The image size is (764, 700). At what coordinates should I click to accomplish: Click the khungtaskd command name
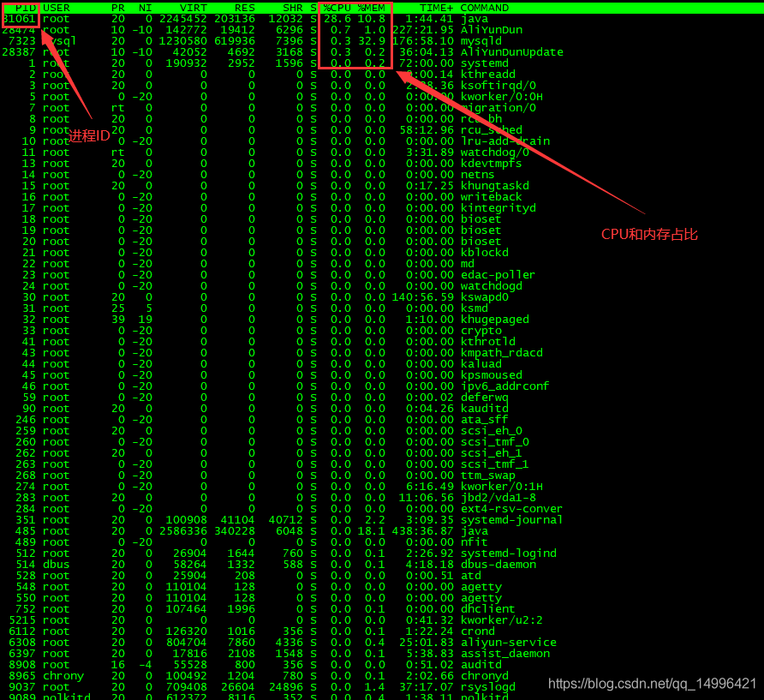point(495,186)
